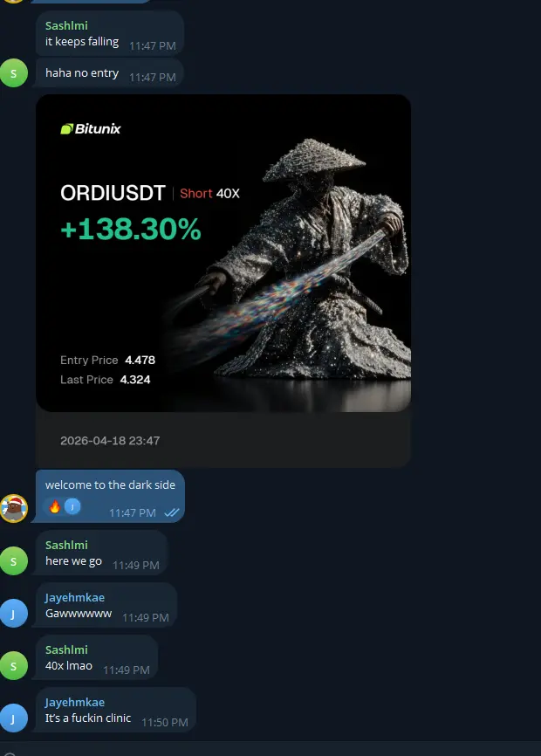Click the blue J avatar beside 'It's a fuckin clinic'
Image resolution: width=541 pixels, height=756 pixels.
click(13, 718)
